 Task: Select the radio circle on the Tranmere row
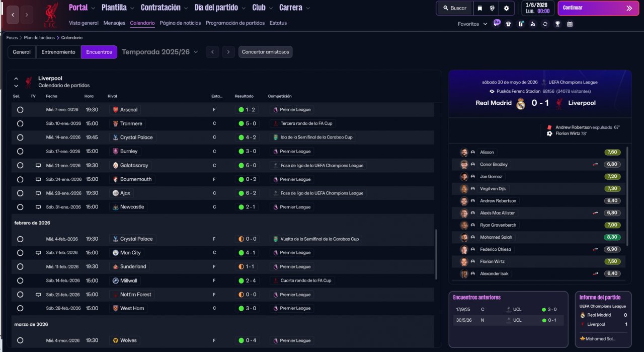pyautogui.click(x=20, y=123)
